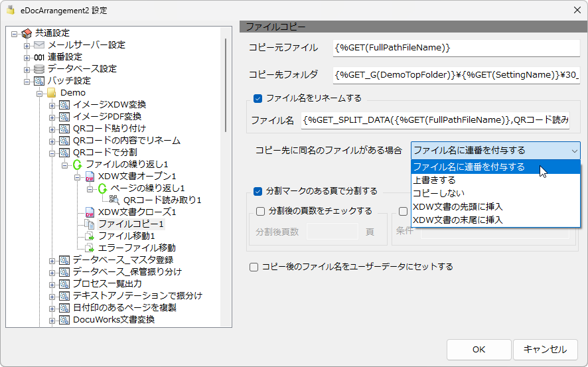Close the eDocArrangement2 設定 window
This screenshot has height=367, width=588.
pos(577,10)
